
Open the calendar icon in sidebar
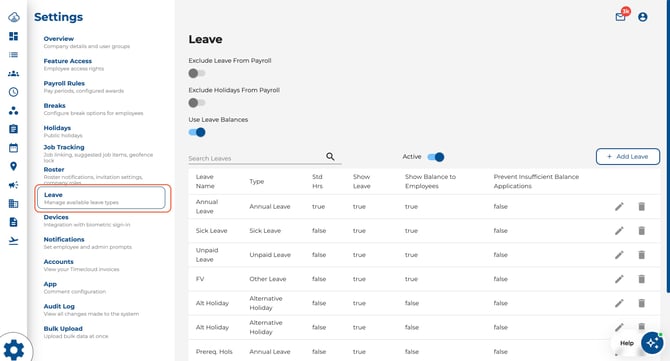tap(13, 148)
